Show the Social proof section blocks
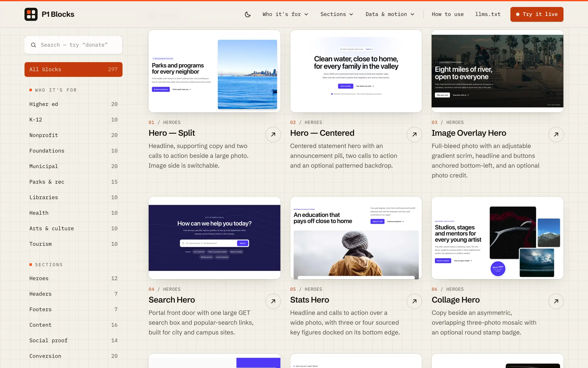 tap(73, 341)
